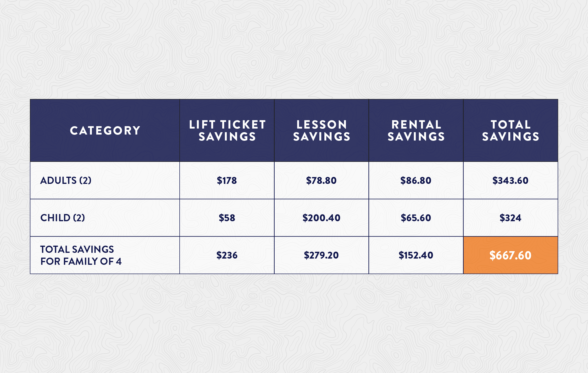
Task: Click the CATEGORY column header
Action: [x=105, y=130]
